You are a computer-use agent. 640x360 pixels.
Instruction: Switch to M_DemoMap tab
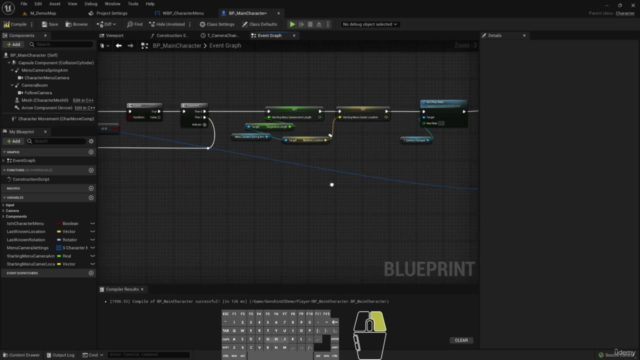coord(43,13)
